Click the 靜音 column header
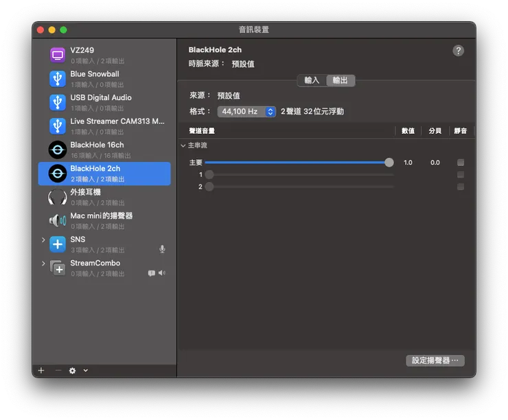 (x=461, y=131)
